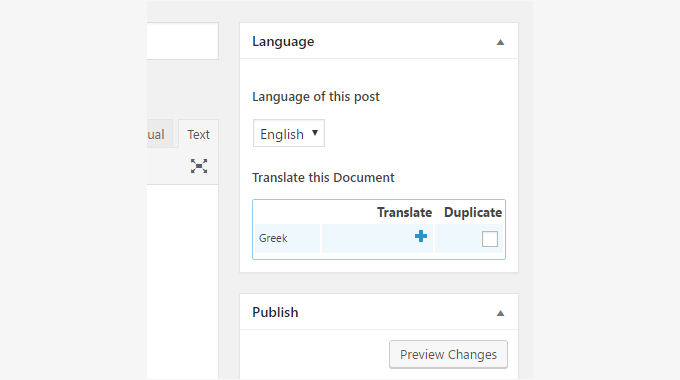This screenshot has height=380, width=680.
Task: Click the Language of this post label
Action: [316, 96]
